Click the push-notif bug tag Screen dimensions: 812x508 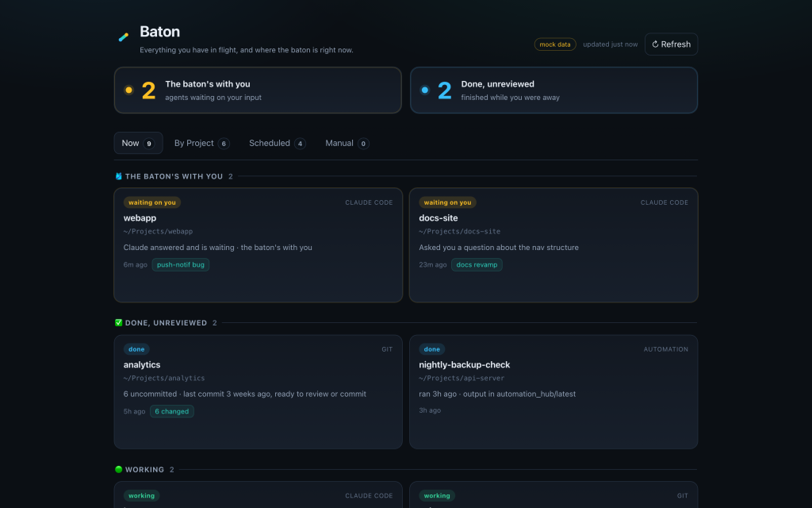[180, 264]
